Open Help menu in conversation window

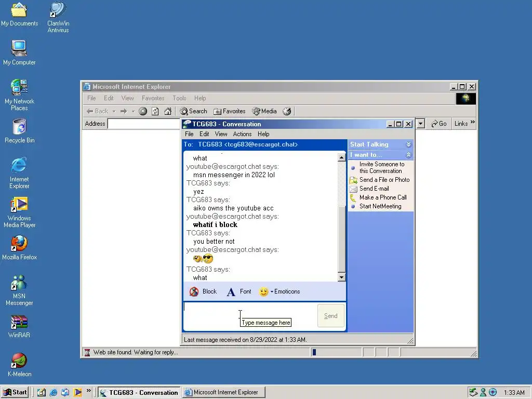pyautogui.click(x=263, y=134)
